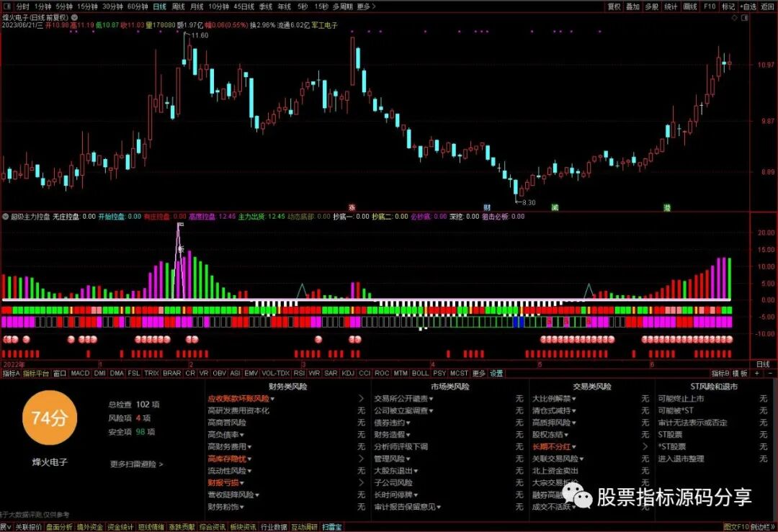Open details arrow for 应收账款坏账风险
This screenshot has height=532, width=778.
[x=361, y=399]
